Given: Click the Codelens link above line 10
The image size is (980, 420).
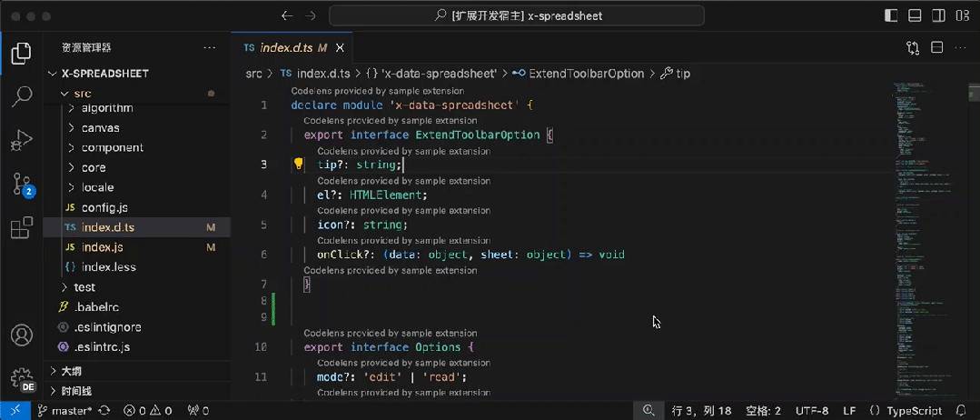Looking at the screenshot, I should [x=391, y=333].
